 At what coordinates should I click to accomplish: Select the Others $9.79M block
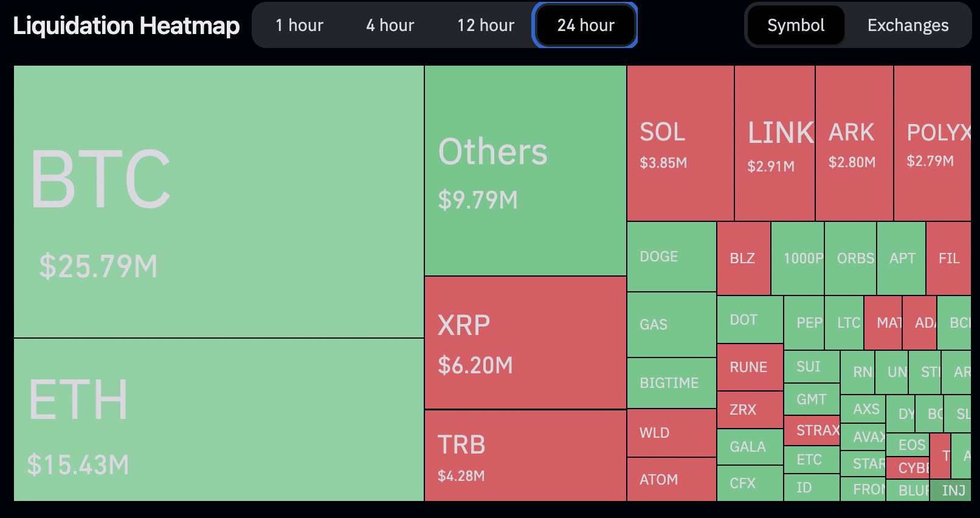[x=525, y=170]
